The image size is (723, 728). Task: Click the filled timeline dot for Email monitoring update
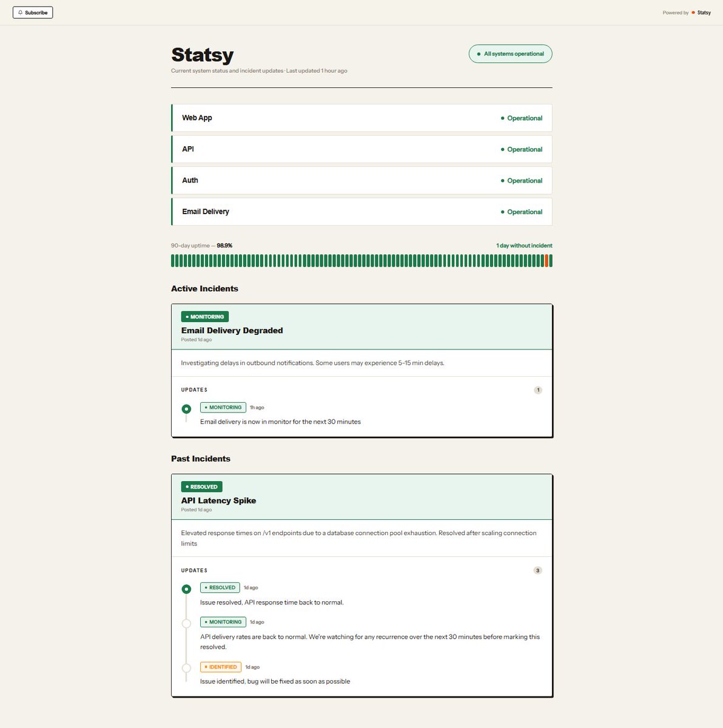point(186,409)
